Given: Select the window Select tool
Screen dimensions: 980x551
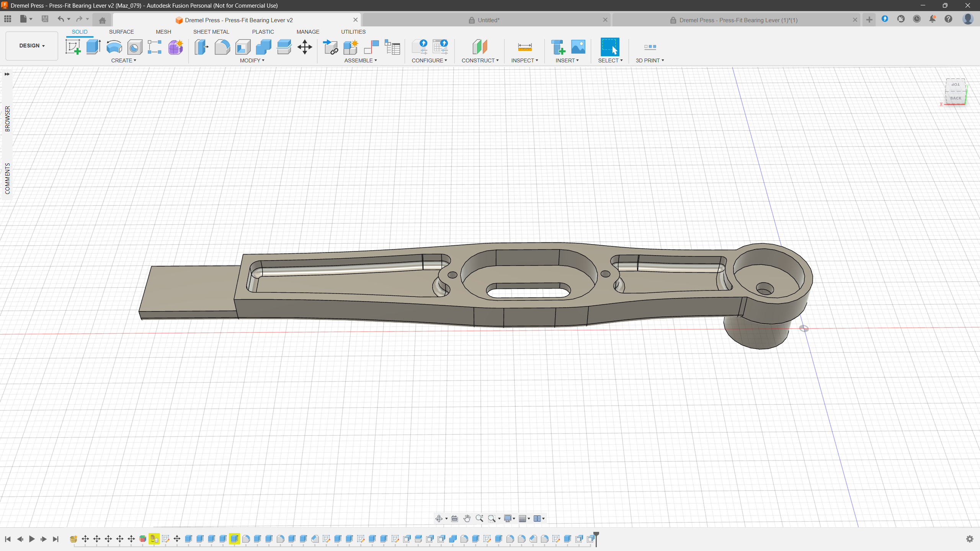Looking at the screenshot, I should pyautogui.click(x=610, y=47).
